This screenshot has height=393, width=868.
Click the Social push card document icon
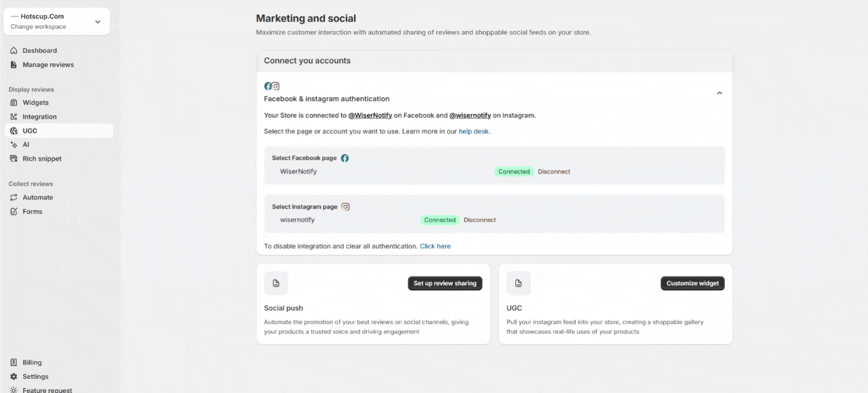[x=276, y=283]
